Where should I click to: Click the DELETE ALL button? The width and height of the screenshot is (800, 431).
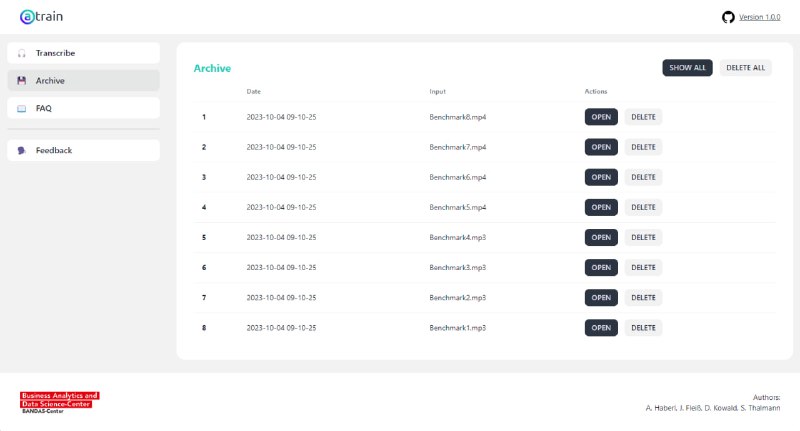click(x=745, y=68)
